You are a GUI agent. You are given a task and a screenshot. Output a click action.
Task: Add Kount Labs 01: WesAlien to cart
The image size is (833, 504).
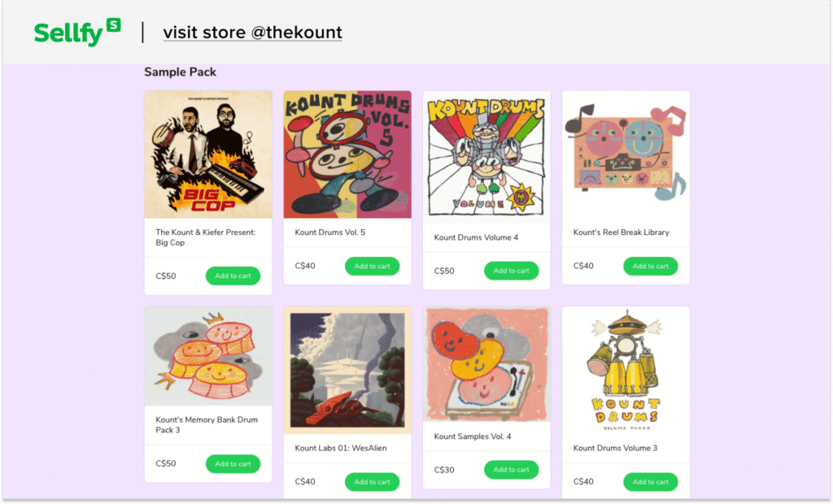coord(372,481)
